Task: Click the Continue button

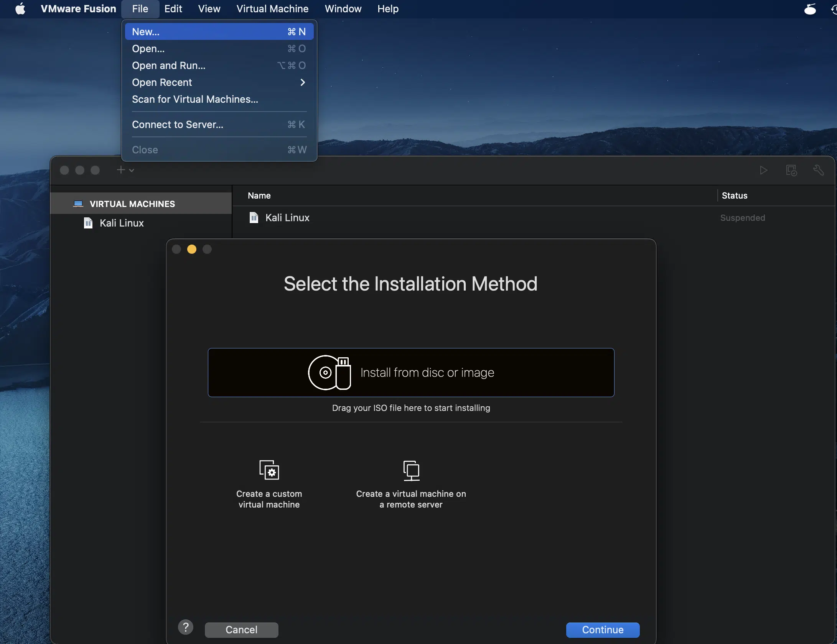Action: (602, 630)
